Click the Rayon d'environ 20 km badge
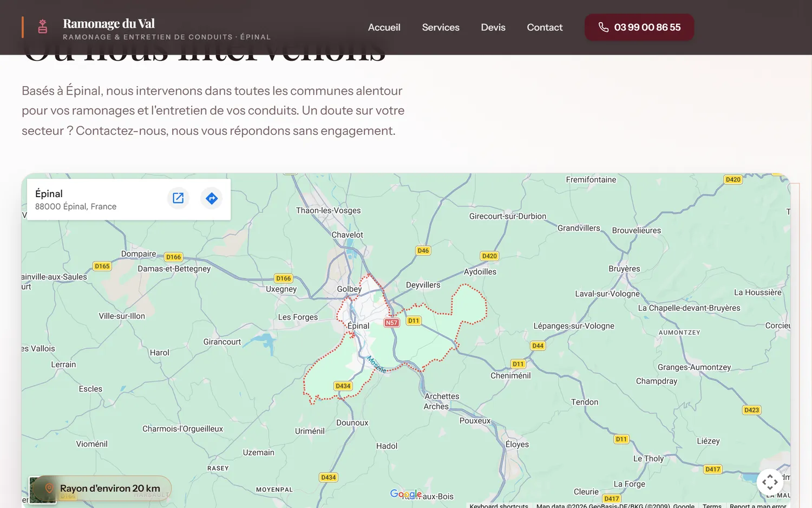The height and width of the screenshot is (508, 812). click(103, 488)
